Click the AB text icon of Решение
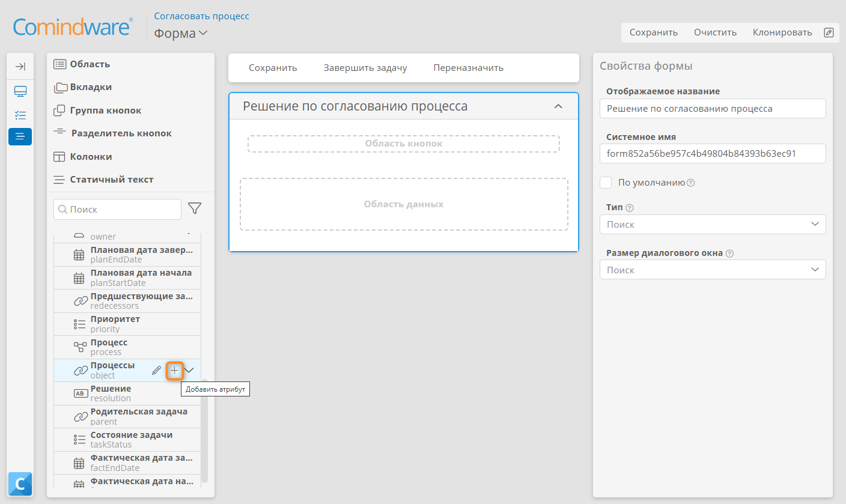The width and height of the screenshot is (846, 504). pos(79,393)
